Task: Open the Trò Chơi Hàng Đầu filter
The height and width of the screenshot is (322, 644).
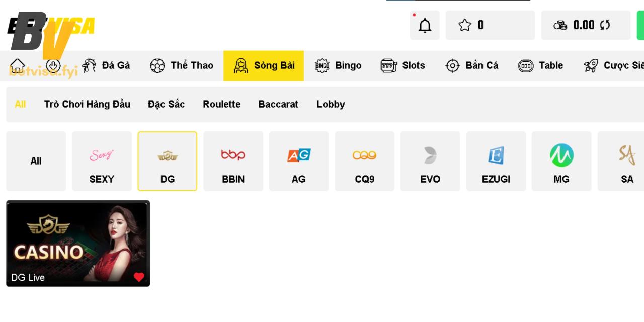Action: click(x=87, y=104)
